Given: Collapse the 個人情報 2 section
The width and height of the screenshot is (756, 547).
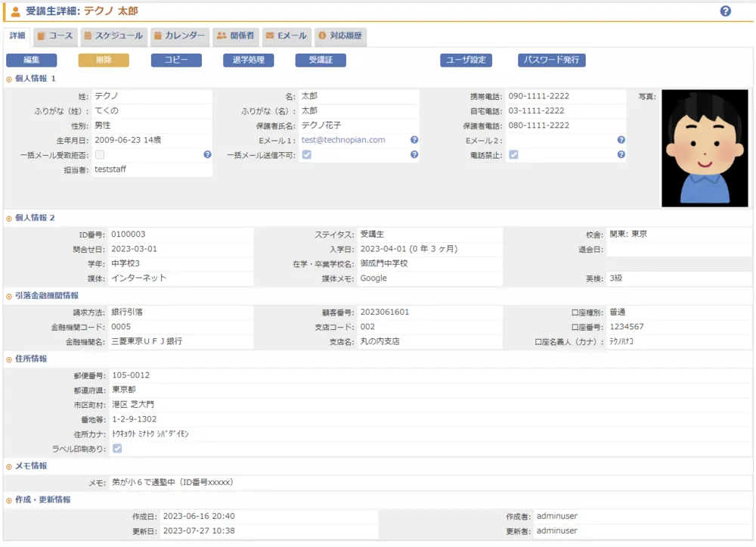Looking at the screenshot, I should click(8, 219).
